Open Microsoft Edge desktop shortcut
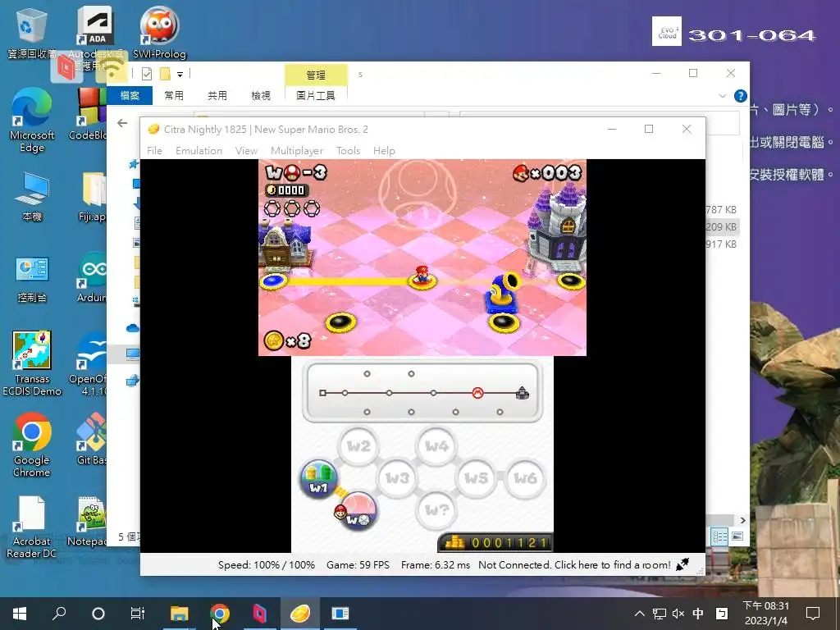The image size is (840, 630). pyautogui.click(x=32, y=121)
